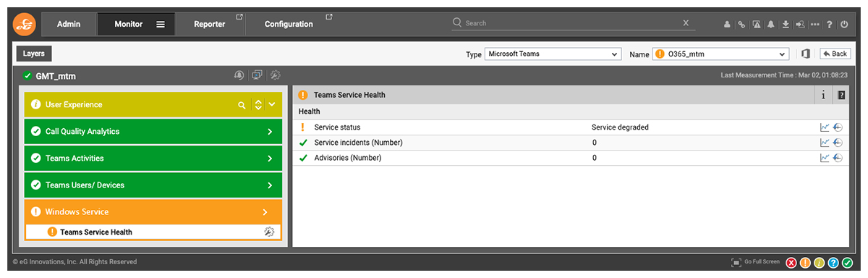Viewport: 868px width, 278px height.
Task: Click the Advisories (Number) measure
Action: pos(347,158)
